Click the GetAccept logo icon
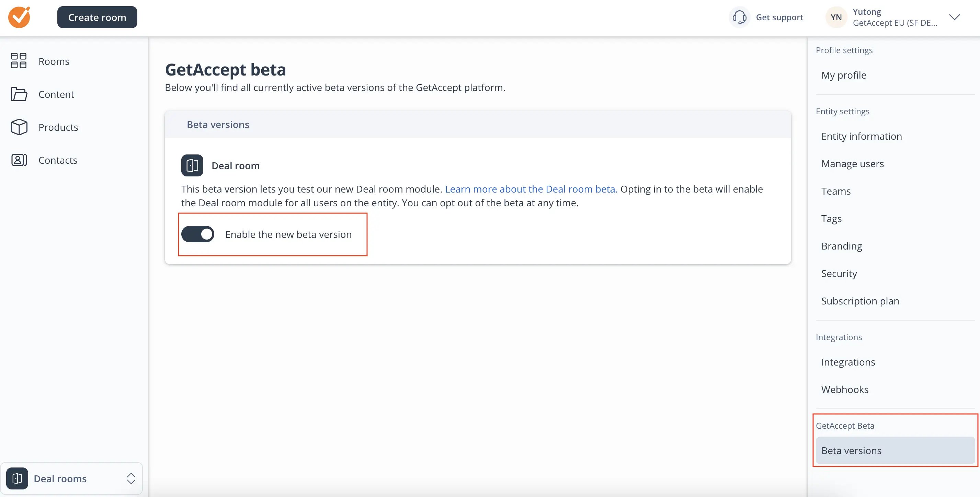This screenshot has height=497, width=980. (x=19, y=17)
